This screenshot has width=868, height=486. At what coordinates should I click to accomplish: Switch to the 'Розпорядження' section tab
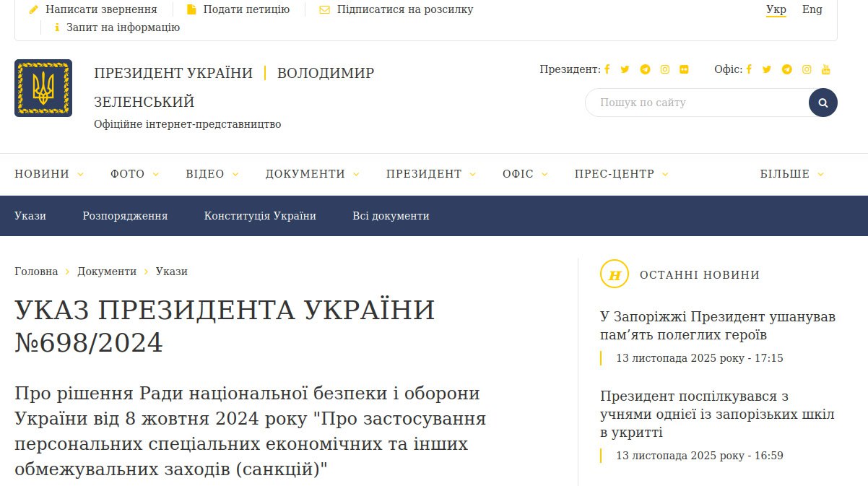click(x=125, y=216)
